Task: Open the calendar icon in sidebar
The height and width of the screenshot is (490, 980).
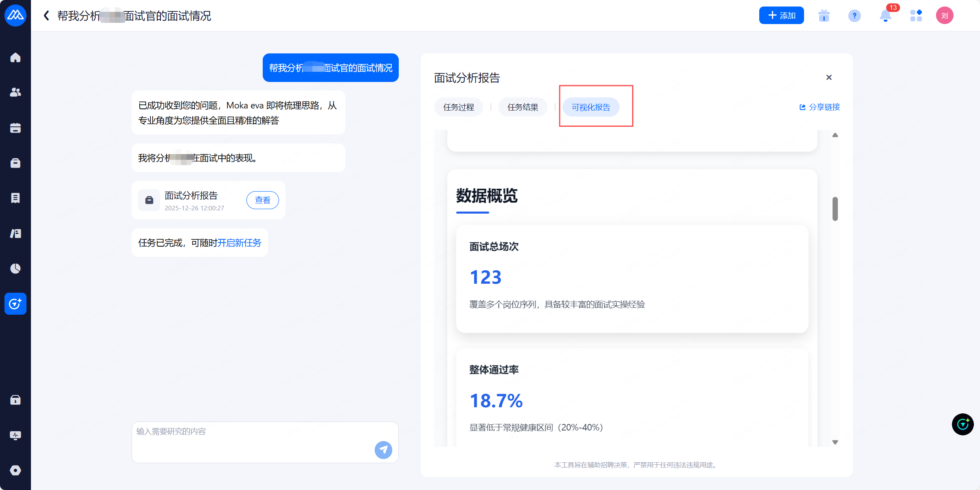Action: (15, 128)
